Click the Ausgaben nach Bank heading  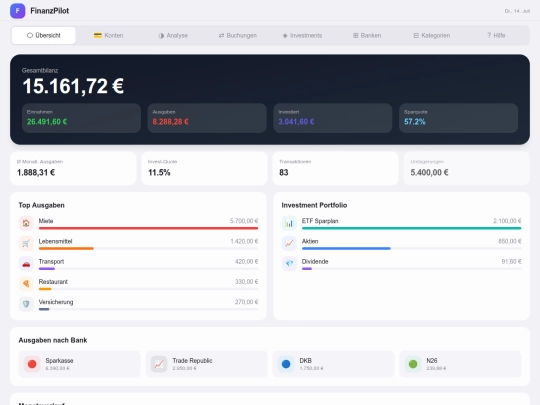pyautogui.click(x=53, y=340)
